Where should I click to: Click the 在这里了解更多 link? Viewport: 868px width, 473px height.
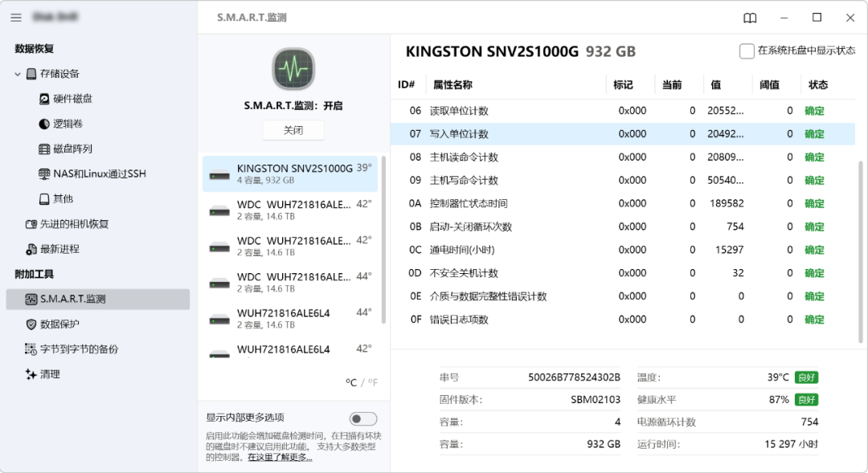pyautogui.click(x=280, y=458)
